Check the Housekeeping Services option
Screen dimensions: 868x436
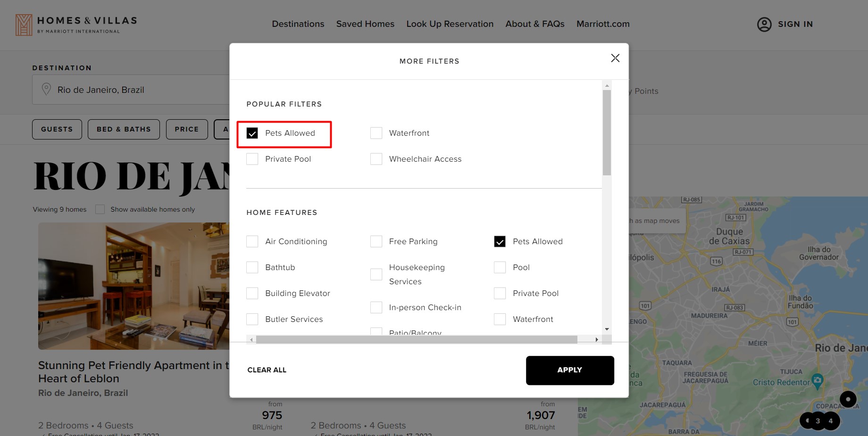tap(376, 274)
